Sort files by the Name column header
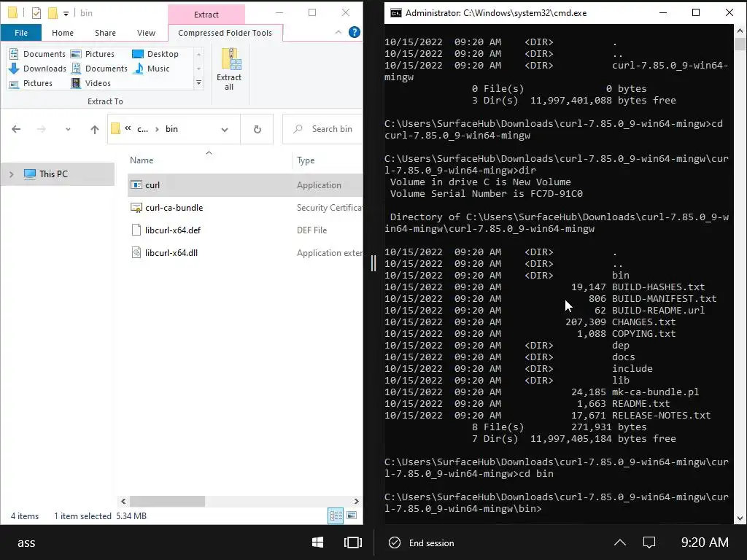 point(142,160)
